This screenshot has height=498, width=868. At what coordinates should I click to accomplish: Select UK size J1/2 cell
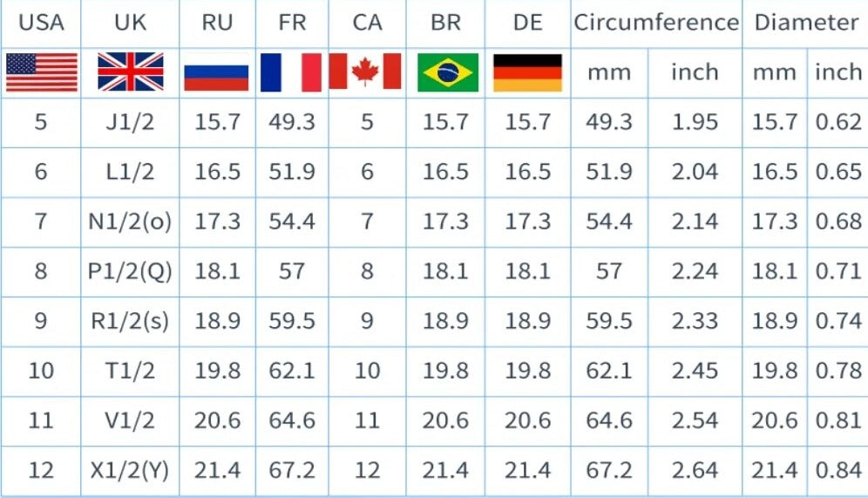(130, 122)
